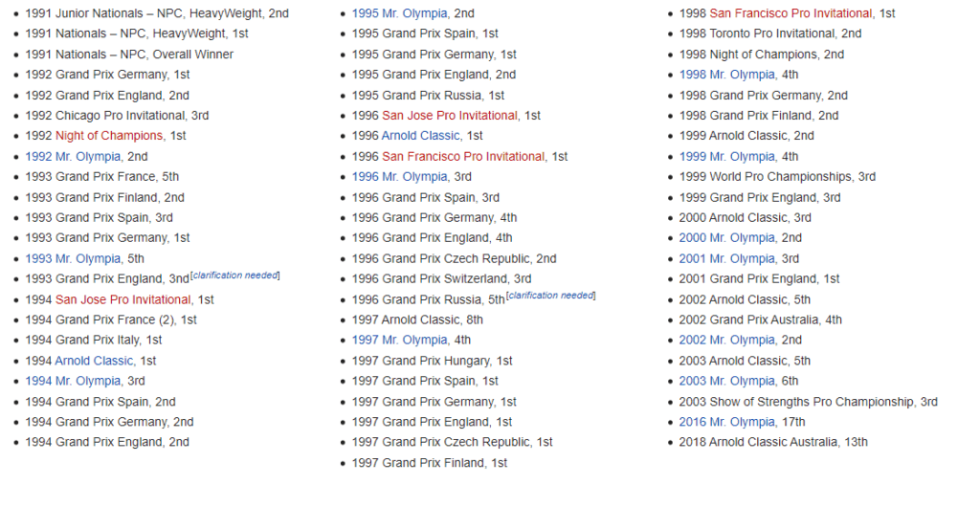Screen dimensions: 980x529
Task: Select text '1991 Nationals – NPC, Overall Winner'
Action: click(x=129, y=55)
